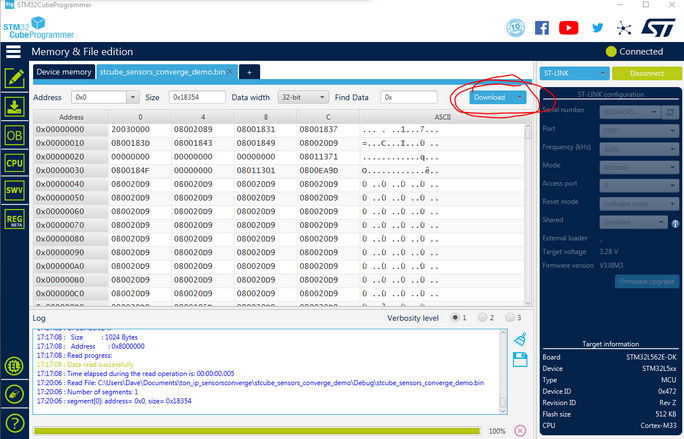Open the Access port dropdown
684x439 pixels.
click(639, 185)
